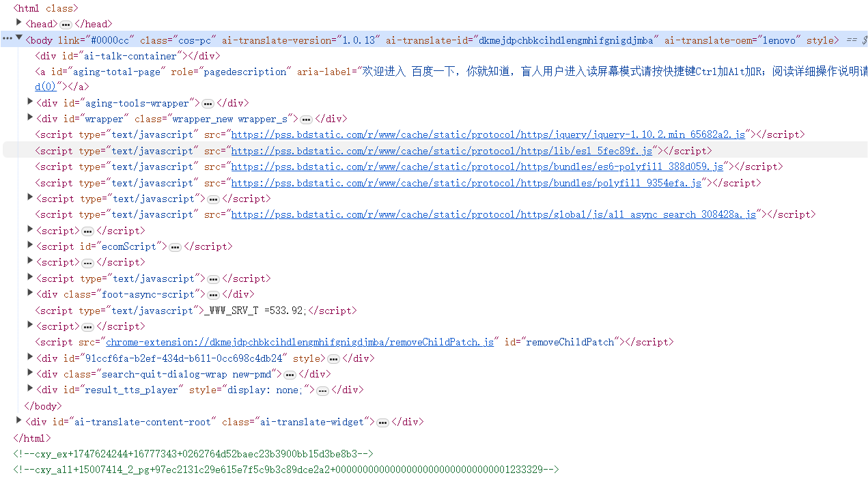Click the ellipsis in 91ccf6fa div

(333, 359)
